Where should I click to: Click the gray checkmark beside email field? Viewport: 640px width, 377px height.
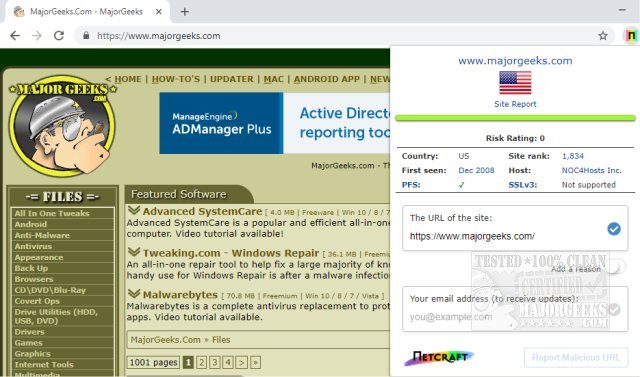pos(614,310)
